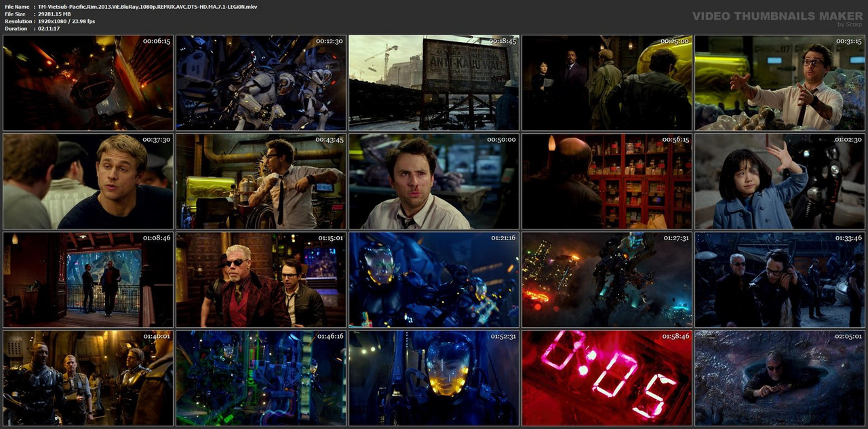Open the thumbnail at 01:46:16
Screen dimensions: 868x429
click(x=261, y=378)
